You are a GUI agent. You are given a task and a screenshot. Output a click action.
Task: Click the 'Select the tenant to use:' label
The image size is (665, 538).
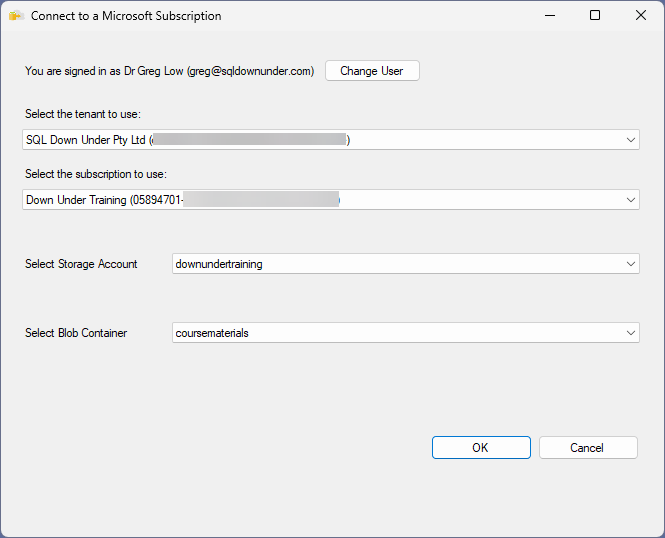tap(83, 114)
